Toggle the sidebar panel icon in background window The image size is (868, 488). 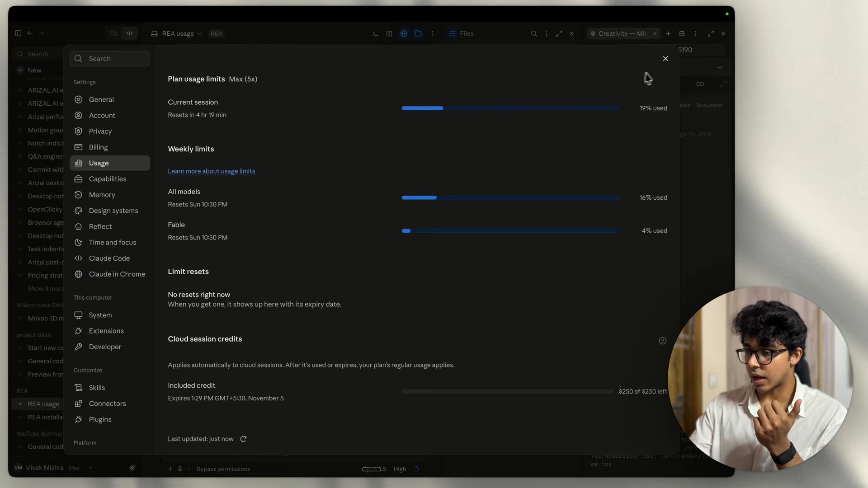tap(18, 33)
